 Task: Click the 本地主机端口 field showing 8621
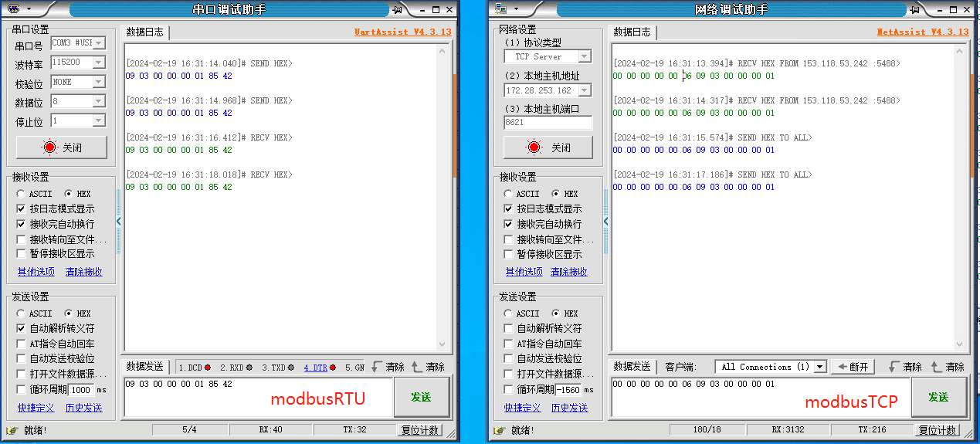[x=548, y=122]
